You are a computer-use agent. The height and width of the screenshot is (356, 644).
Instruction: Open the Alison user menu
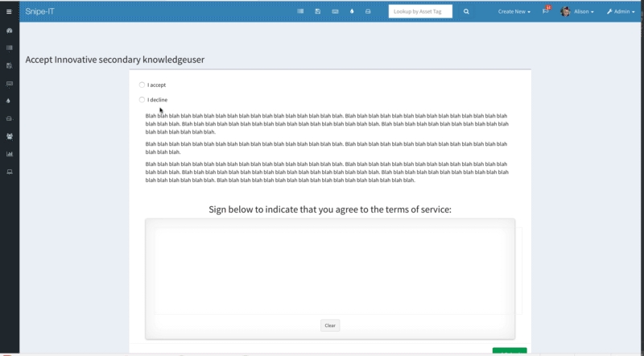[x=580, y=12]
